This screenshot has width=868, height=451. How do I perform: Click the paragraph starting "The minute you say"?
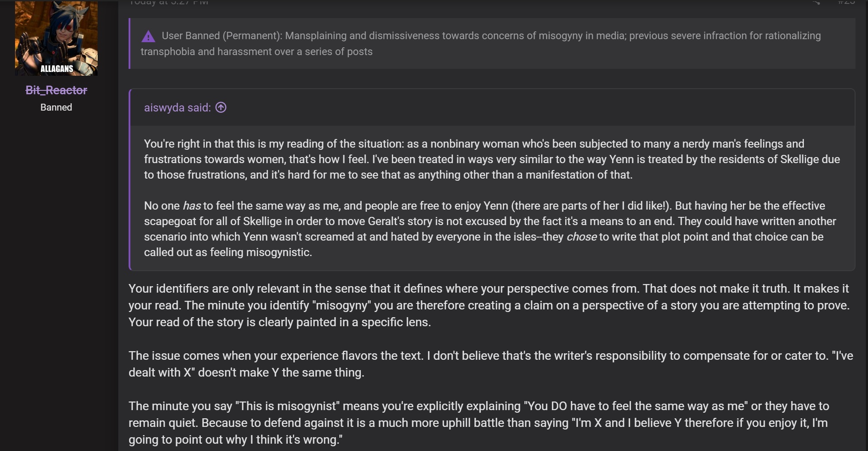(x=479, y=423)
